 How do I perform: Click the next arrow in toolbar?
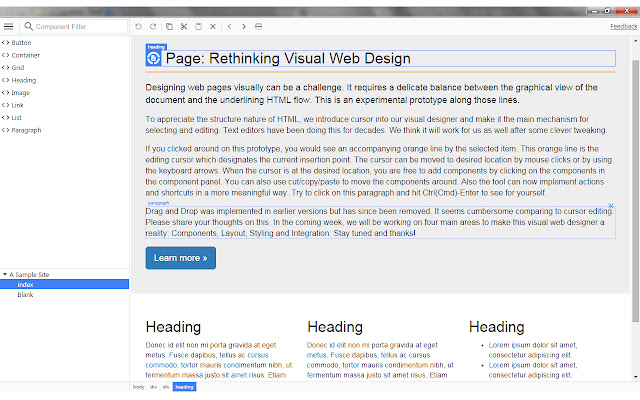(244, 26)
